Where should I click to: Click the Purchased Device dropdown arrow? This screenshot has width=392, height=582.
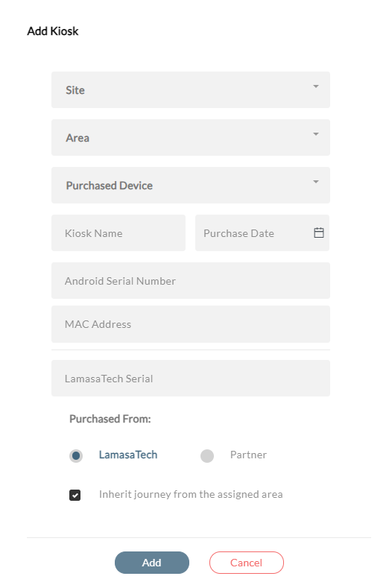pyautogui.click(x=316, y=182)
